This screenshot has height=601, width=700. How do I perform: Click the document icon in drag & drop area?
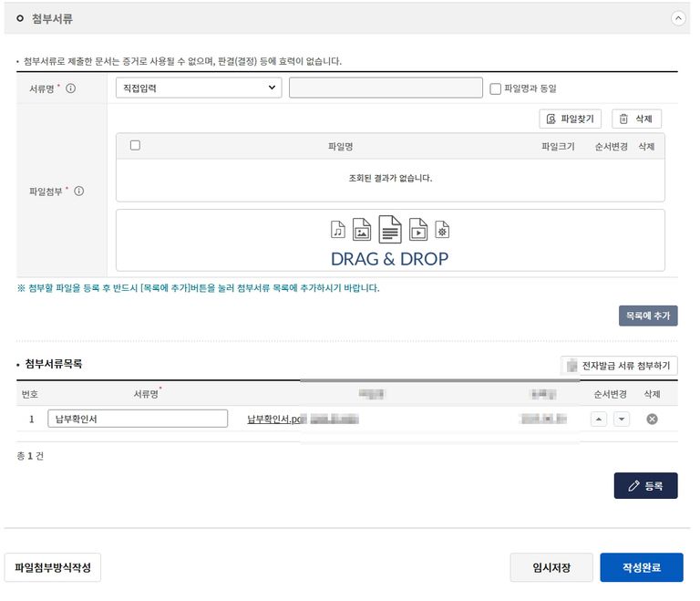click(390, 228)
